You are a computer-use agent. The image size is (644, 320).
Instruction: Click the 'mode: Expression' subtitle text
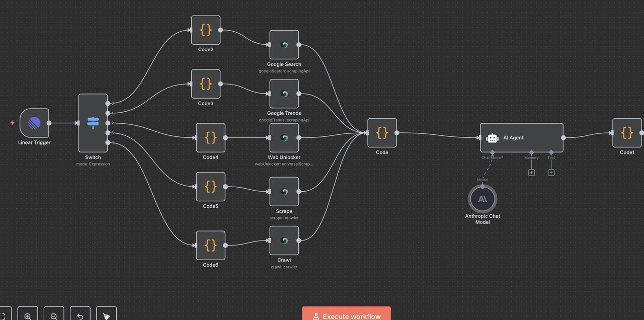(93, 164)
